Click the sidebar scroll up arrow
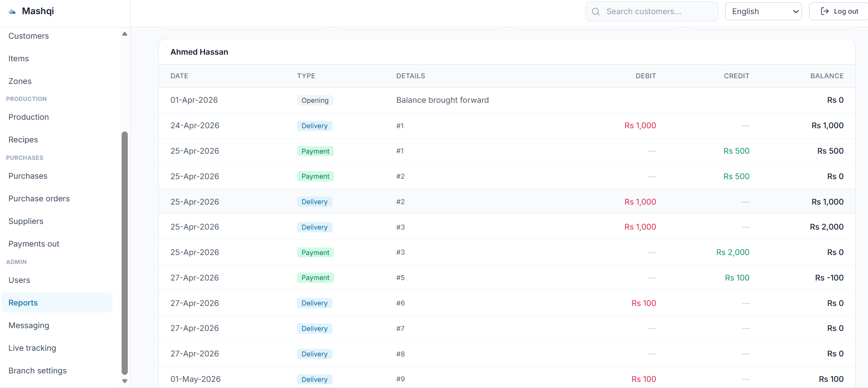 [124, 34]
